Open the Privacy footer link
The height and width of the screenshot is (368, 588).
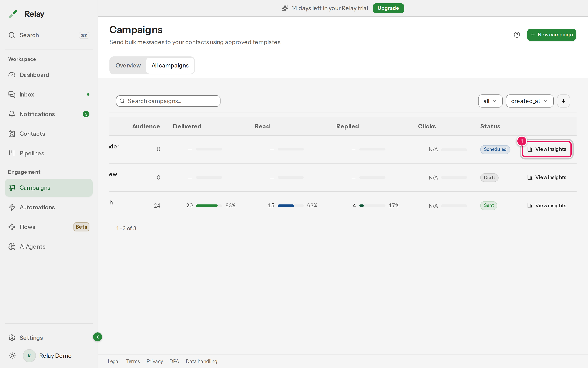click(155, 361)
